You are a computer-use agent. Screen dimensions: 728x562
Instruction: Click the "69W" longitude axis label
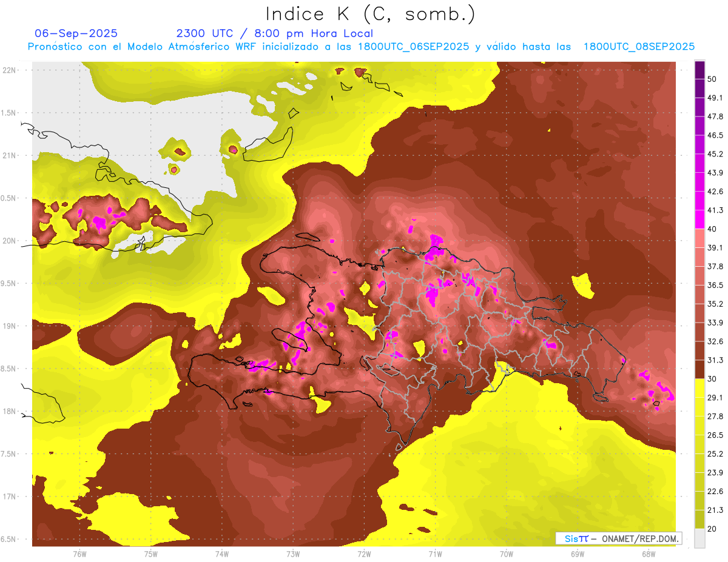(578, 554)
